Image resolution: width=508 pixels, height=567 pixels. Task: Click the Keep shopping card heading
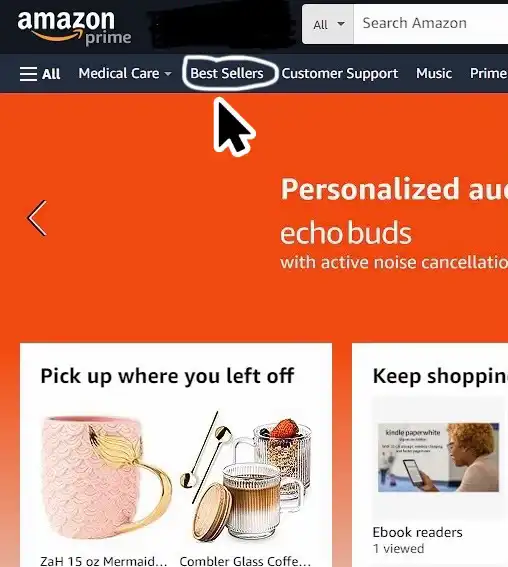click(440, 376)
